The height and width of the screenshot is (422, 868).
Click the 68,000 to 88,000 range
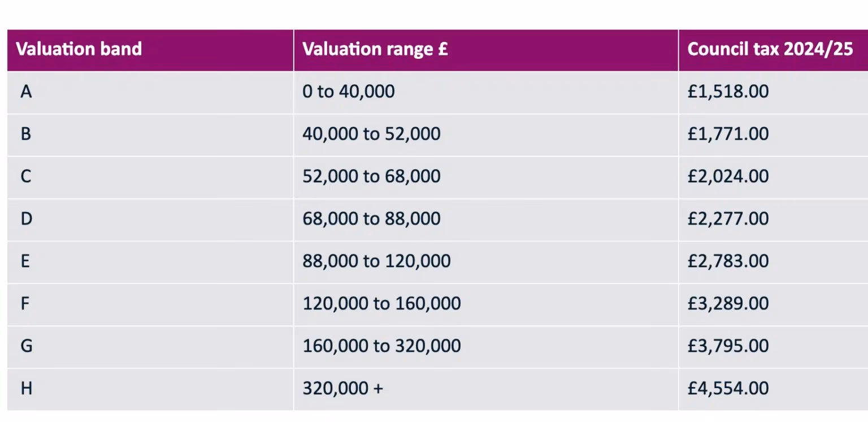coord(371,219)
